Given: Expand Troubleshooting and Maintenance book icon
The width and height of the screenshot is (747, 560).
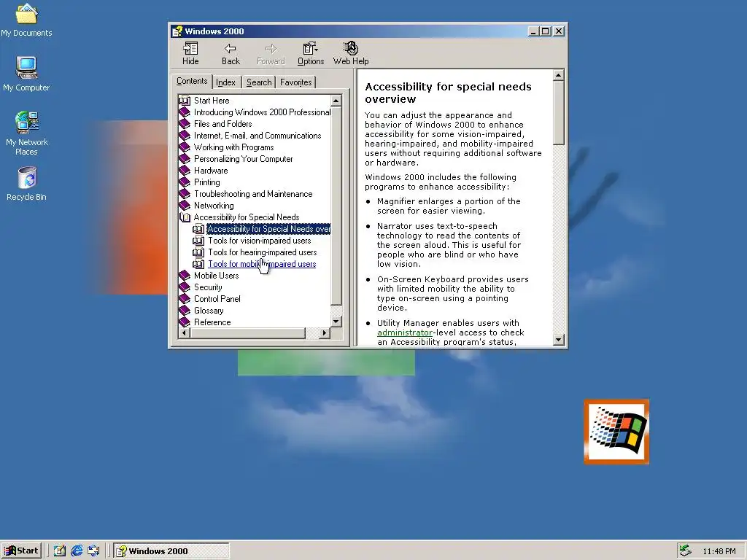Looking at the screenshot, I should tap(185, 194).
